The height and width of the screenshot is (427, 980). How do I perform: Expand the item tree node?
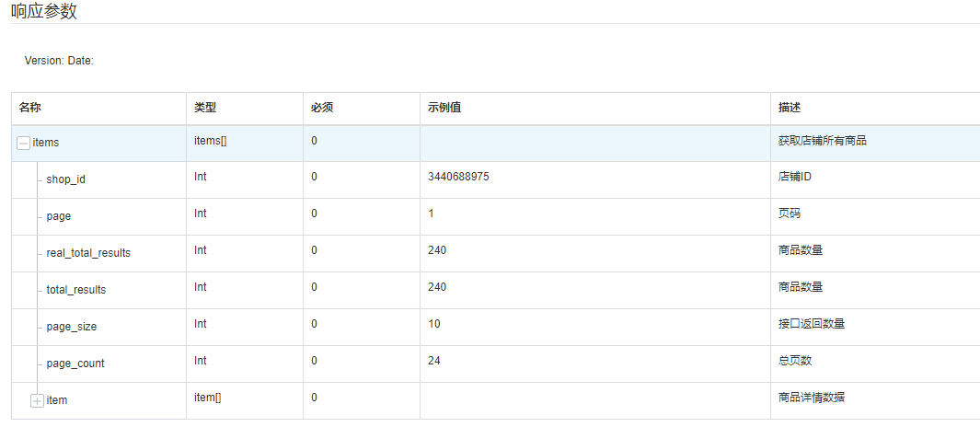tap(37, 400)
